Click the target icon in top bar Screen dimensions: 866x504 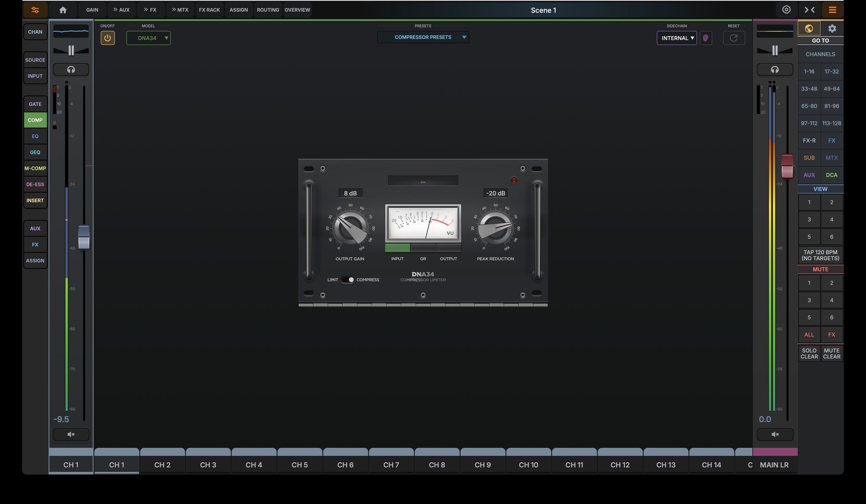tap(786, 10)
